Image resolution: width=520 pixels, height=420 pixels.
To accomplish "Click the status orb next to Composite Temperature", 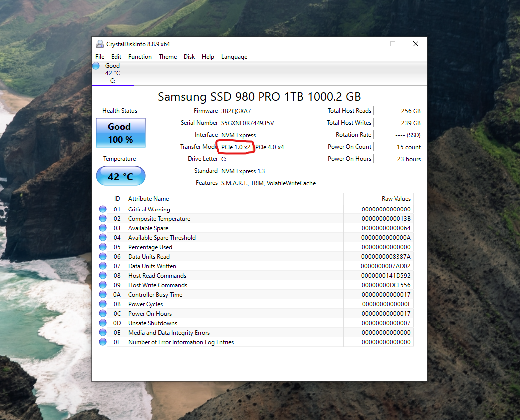I will tap(103, 218).
